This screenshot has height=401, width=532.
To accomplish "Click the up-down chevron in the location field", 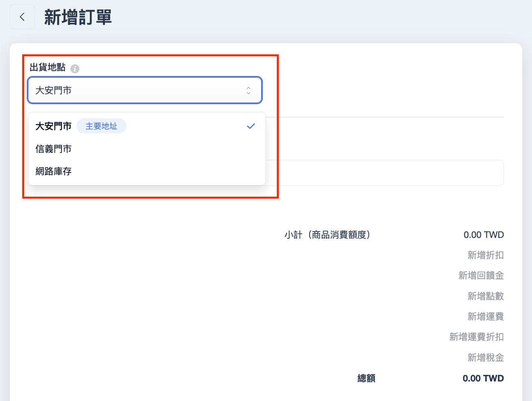I will point(248,90).
